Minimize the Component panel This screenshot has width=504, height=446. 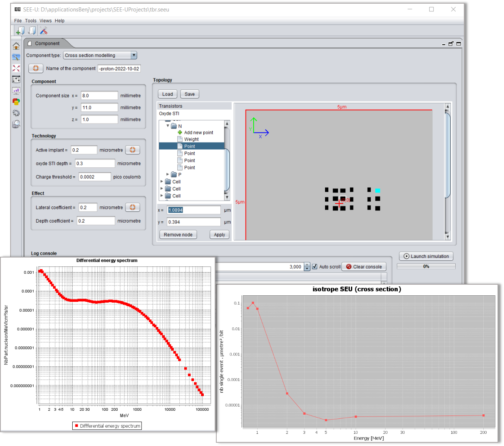[444, 44]
